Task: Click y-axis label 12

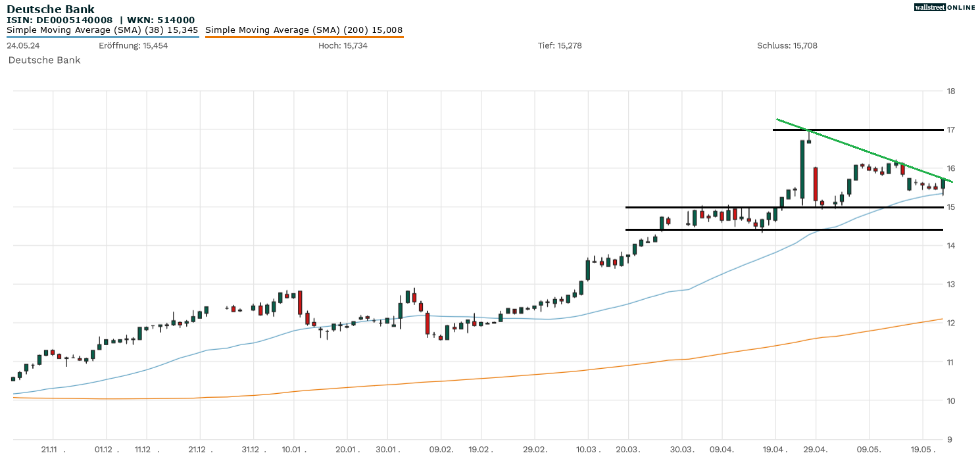Action: tap(950, 323)
